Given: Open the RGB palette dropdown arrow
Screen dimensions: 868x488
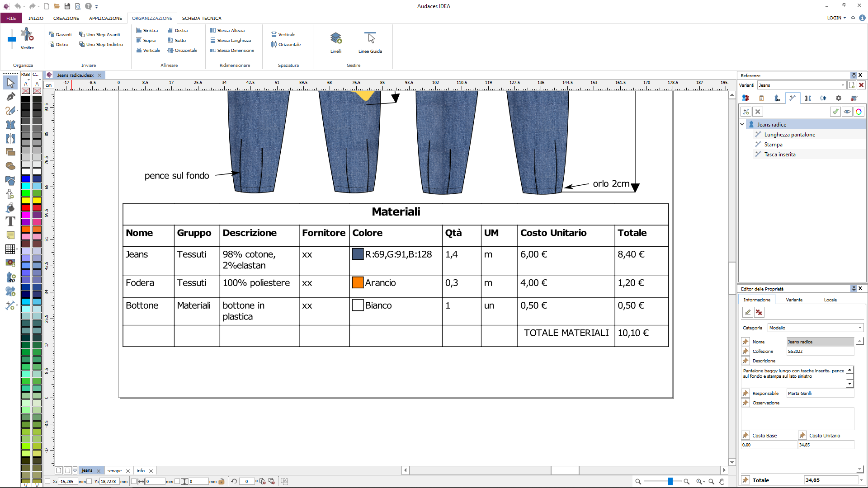Looking at the screenshot, I should 28,79.
